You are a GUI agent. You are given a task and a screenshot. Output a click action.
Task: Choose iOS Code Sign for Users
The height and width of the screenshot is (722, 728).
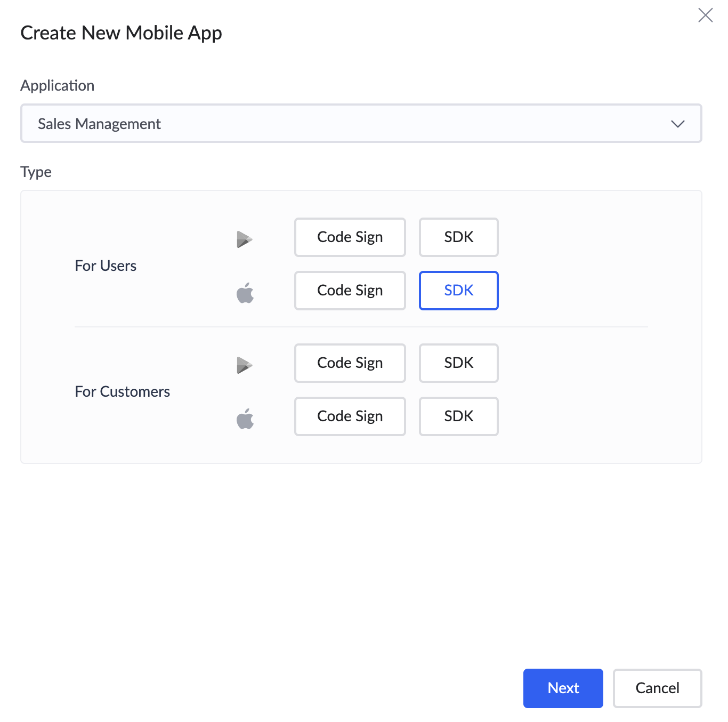(x=350, y=291)
